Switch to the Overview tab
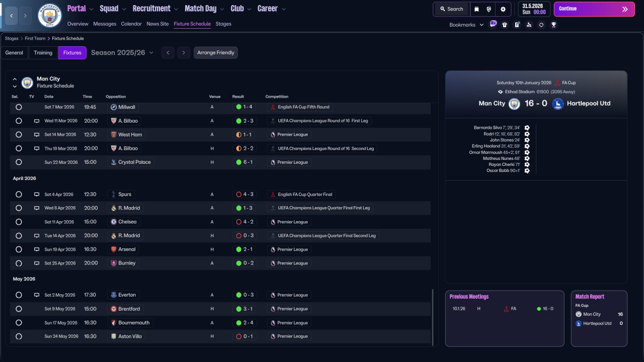Viewport: 644px width, 362px height. (x=77, y=24)
